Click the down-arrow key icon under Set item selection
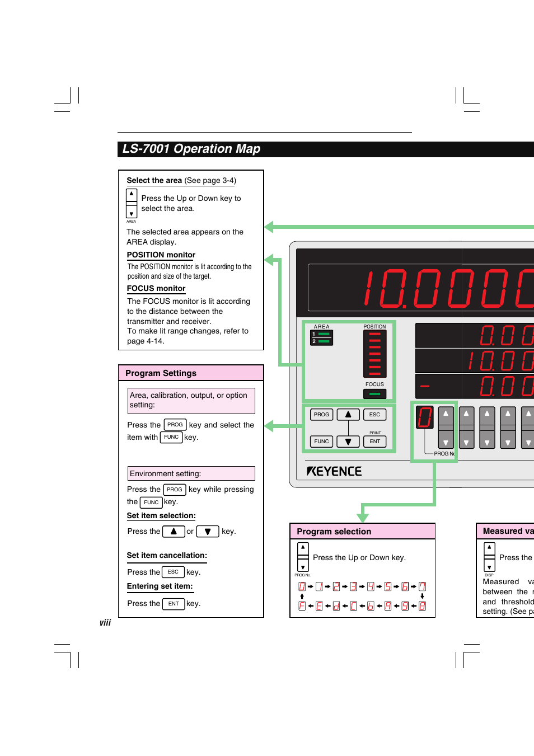Viewport: 534px width, 756px height. 208,532
